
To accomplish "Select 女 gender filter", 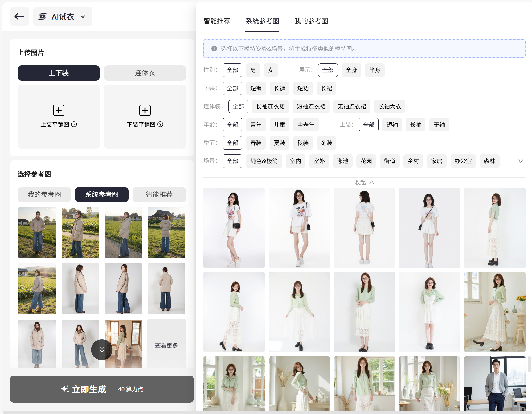I will click(x=271, y=70).
